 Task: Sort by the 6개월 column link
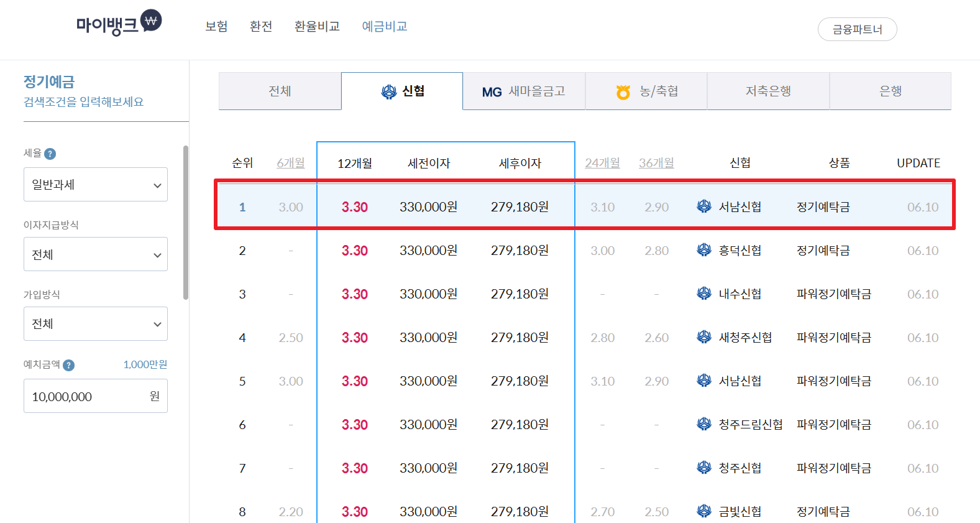(x=291, y=163)
